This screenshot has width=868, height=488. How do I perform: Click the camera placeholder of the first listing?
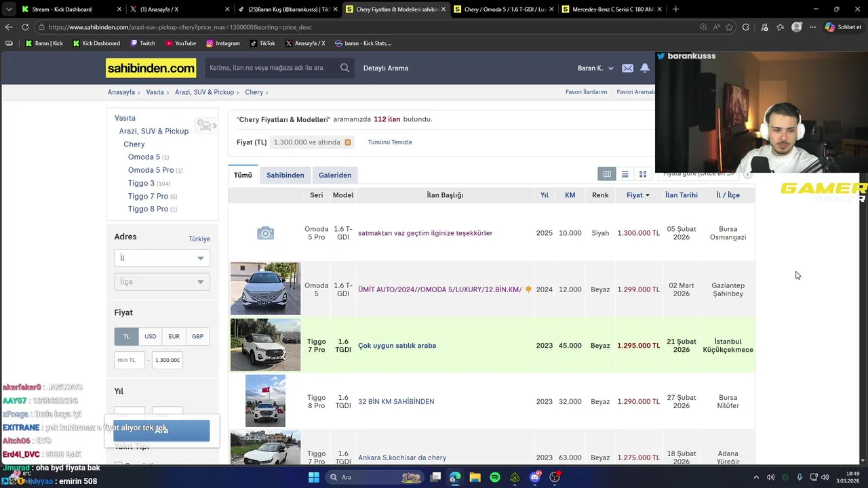265,233
